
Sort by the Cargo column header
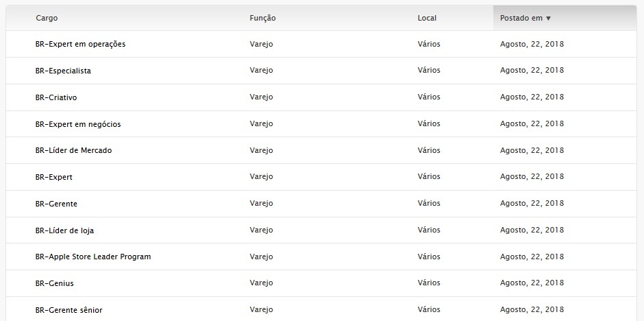click(47, 18)
